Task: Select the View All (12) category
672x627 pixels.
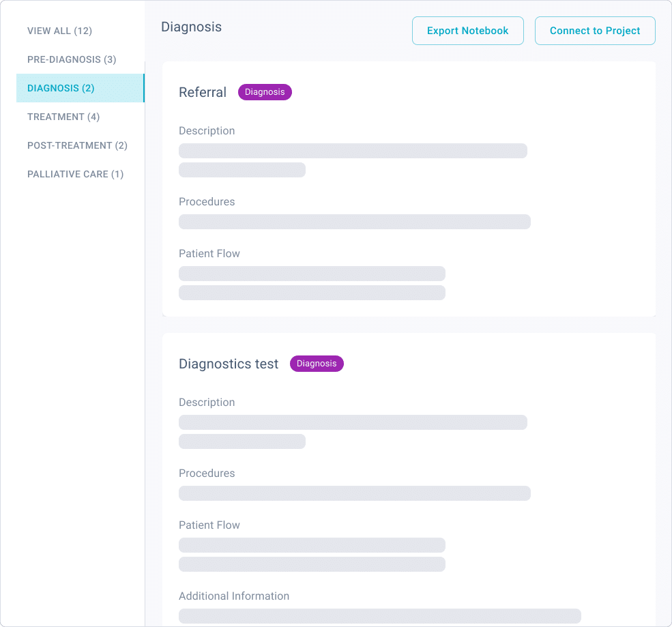Action: [x=59, y=31]
